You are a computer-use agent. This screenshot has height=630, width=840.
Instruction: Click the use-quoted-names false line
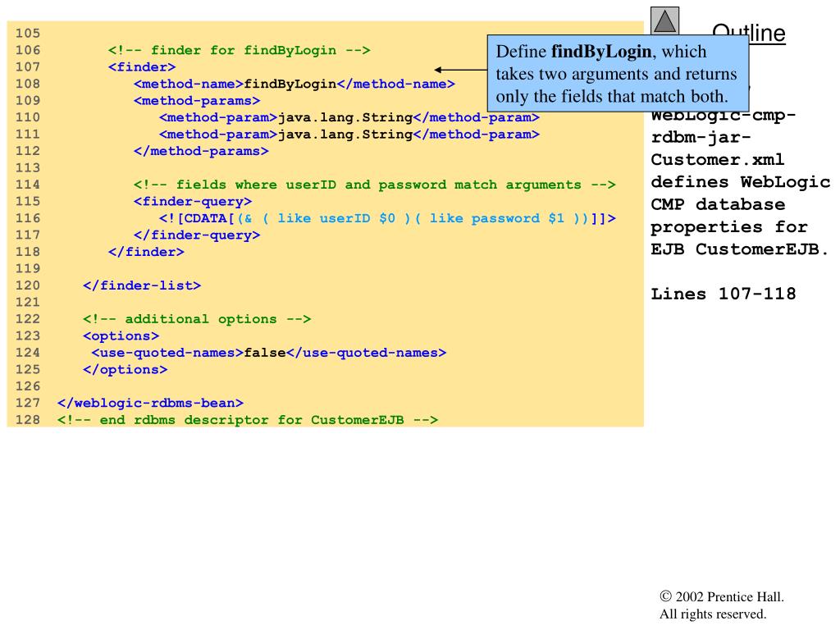(x=269, y=353)
